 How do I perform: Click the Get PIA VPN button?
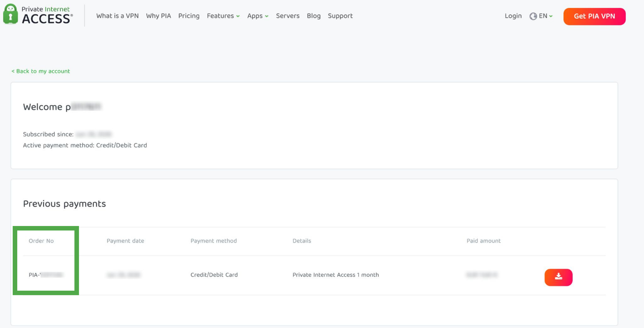coord(594,16)
